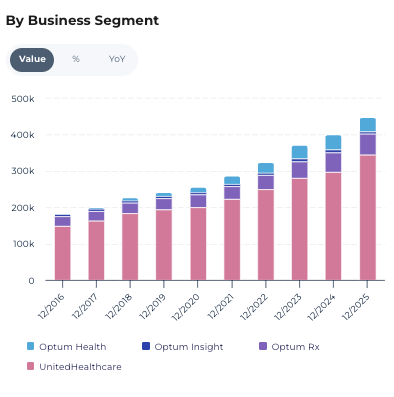Select the 12/2024 Optum Rx purple segment
The width and height of the screenshot is (394, 397).
333,163
